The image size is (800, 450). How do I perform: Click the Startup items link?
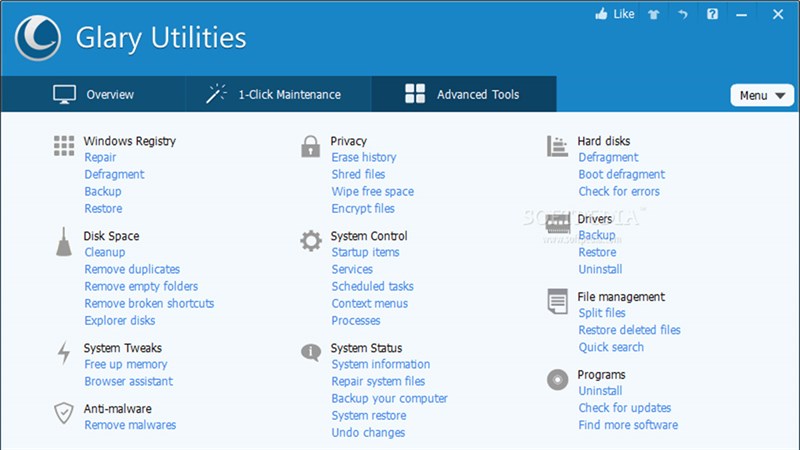pos(365,252)
